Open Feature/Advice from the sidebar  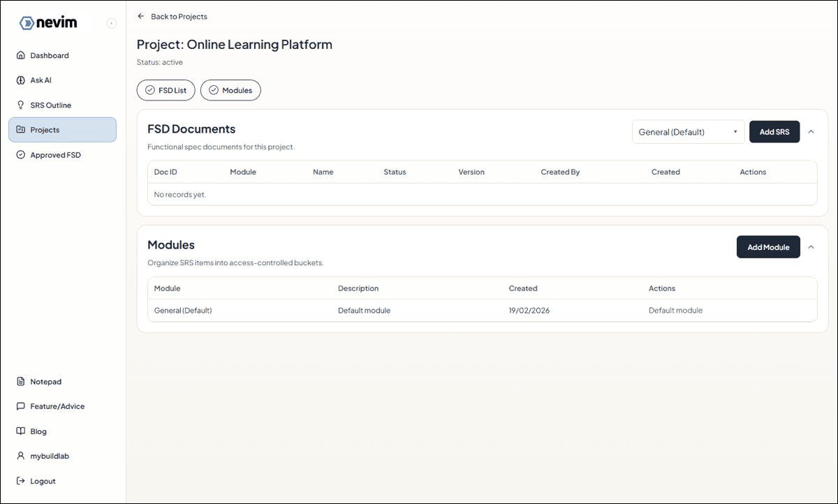click(20, 406)
